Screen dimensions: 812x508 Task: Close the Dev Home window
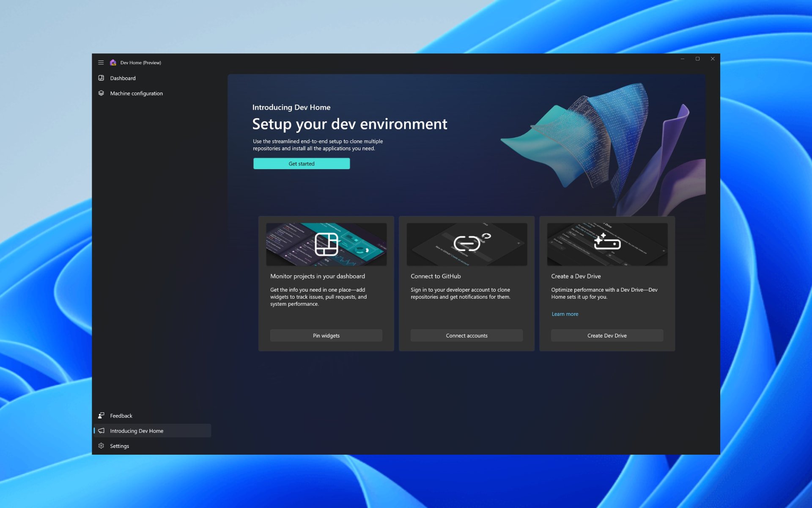point(713,59)
